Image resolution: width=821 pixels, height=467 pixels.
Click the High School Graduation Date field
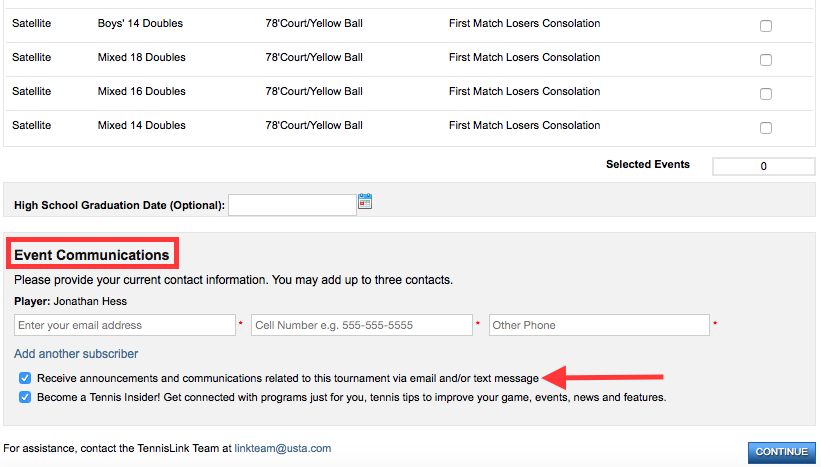point(292,205)
